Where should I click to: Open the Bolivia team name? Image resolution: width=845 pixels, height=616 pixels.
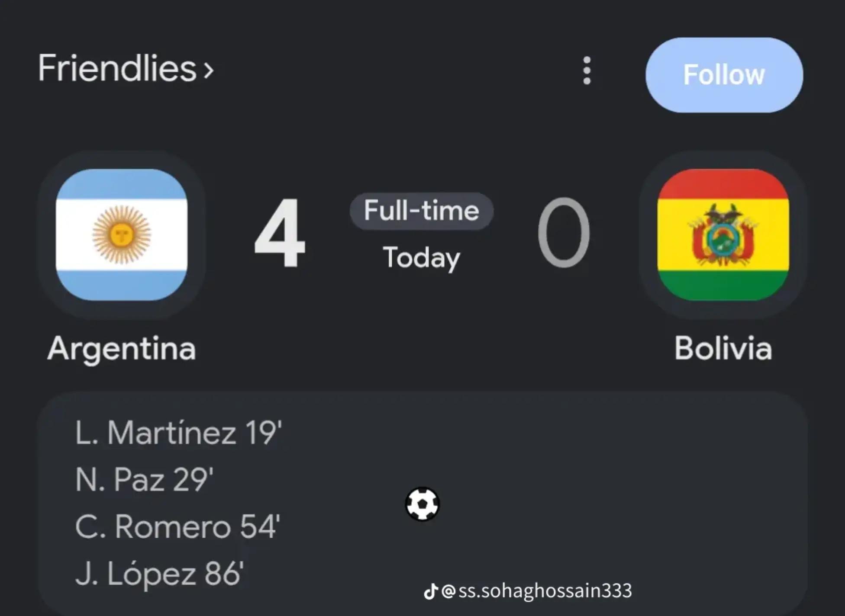[723, 348]
